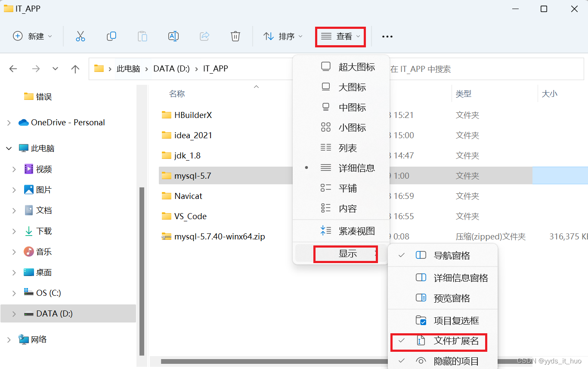588x369 pixels.
Task: Sort by the 大小 column header
Action: coord(550,93)
